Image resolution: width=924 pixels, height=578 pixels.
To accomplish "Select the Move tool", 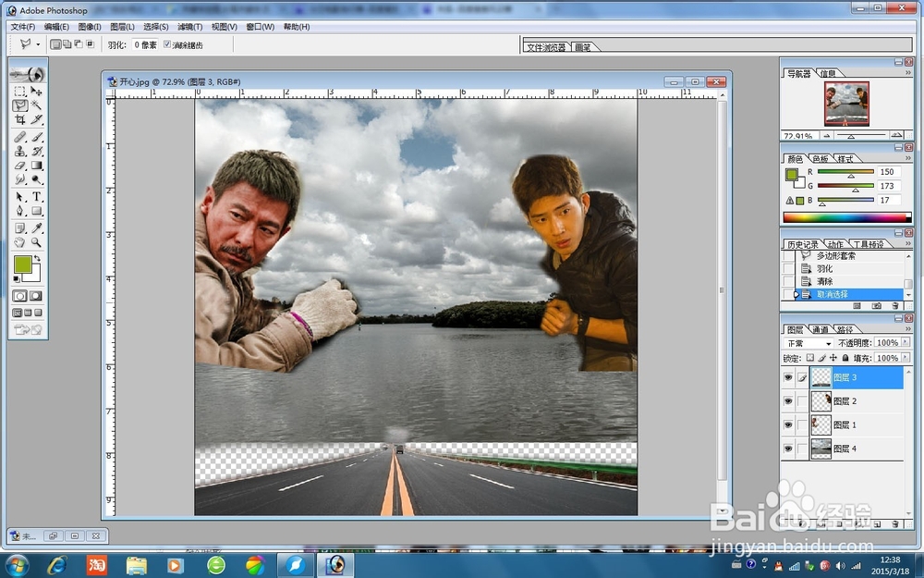I will click(x=37, y=91).
